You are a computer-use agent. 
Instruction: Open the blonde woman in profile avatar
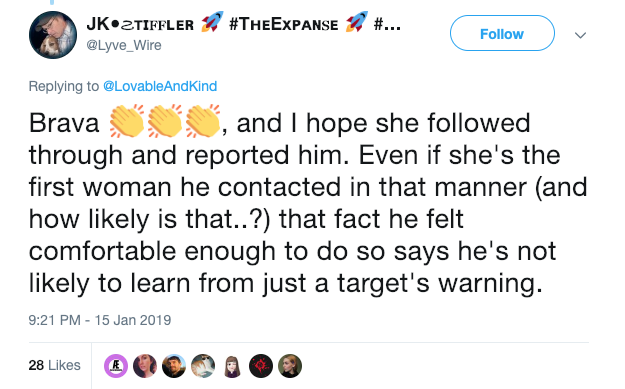click(290, 366)
